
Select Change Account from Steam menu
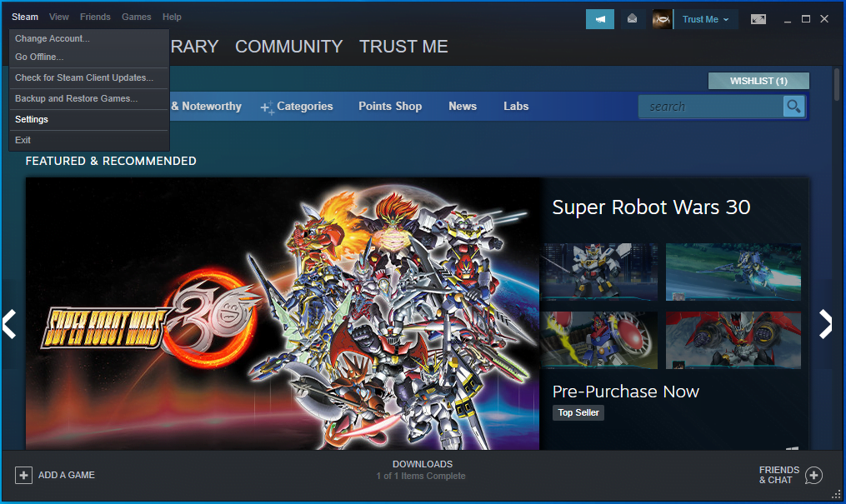pos(89,38)
